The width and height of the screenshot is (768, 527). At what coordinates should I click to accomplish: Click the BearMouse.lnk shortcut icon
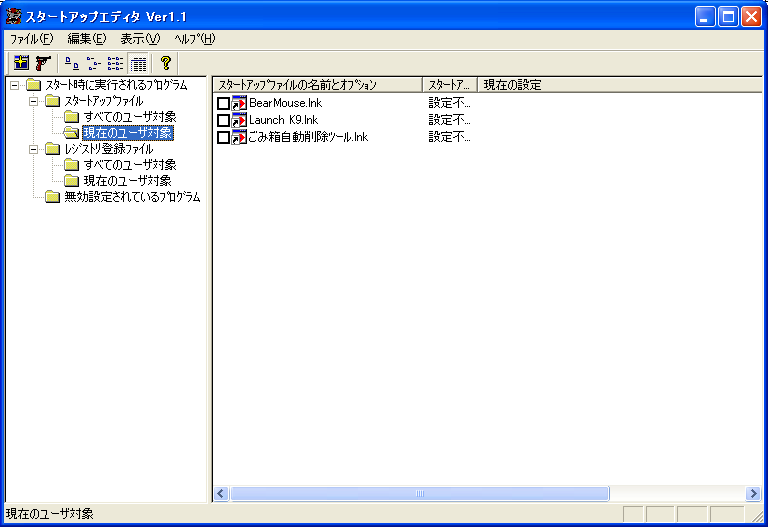coord(239,104)
